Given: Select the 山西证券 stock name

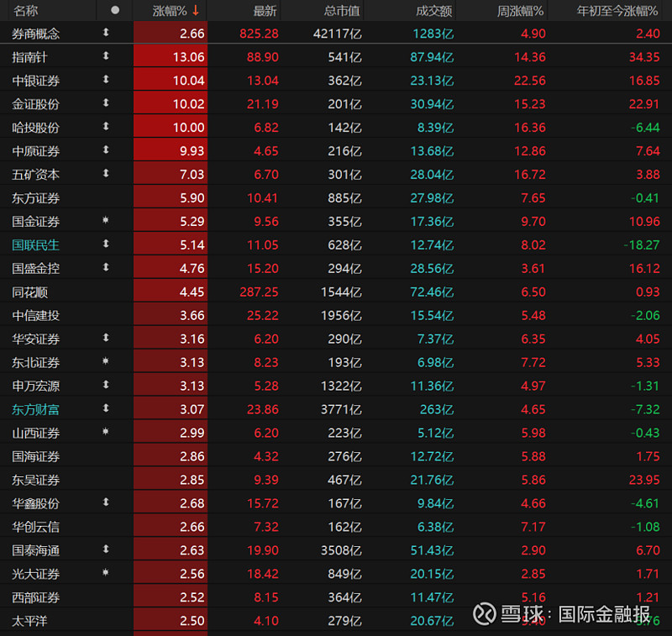Looking at the screenshot, I should coord(35,433).
